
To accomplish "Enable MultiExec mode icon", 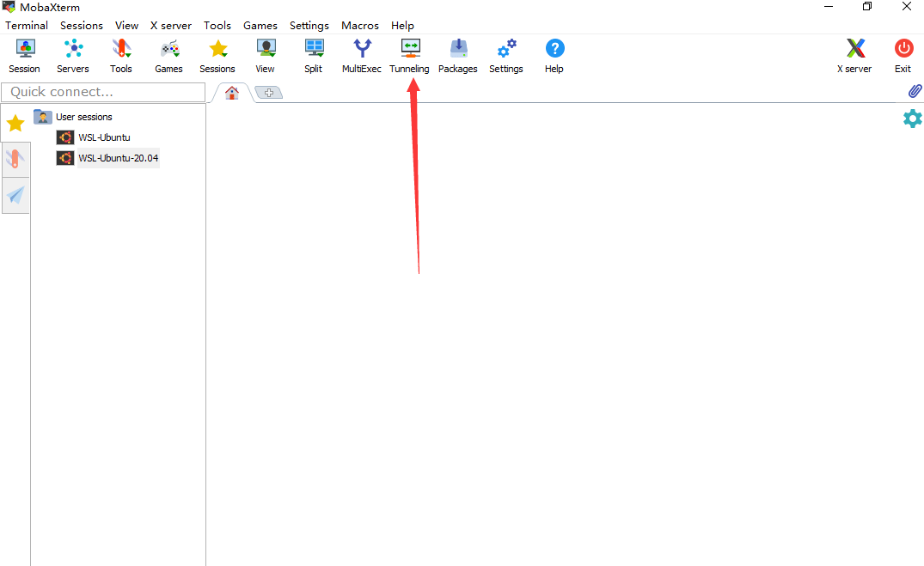I will coord(362,56).
